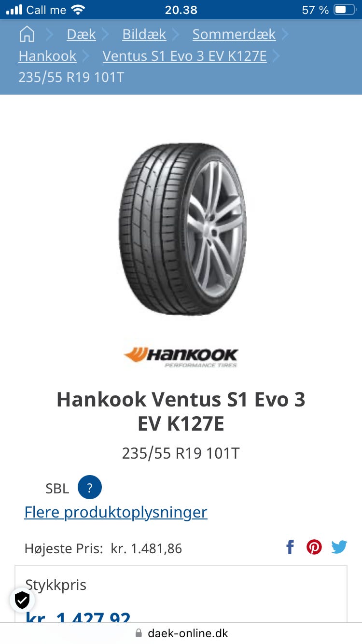Tap the Hankook Performance Tires logo
362x644 pixels.
click(x=181, y=357)
